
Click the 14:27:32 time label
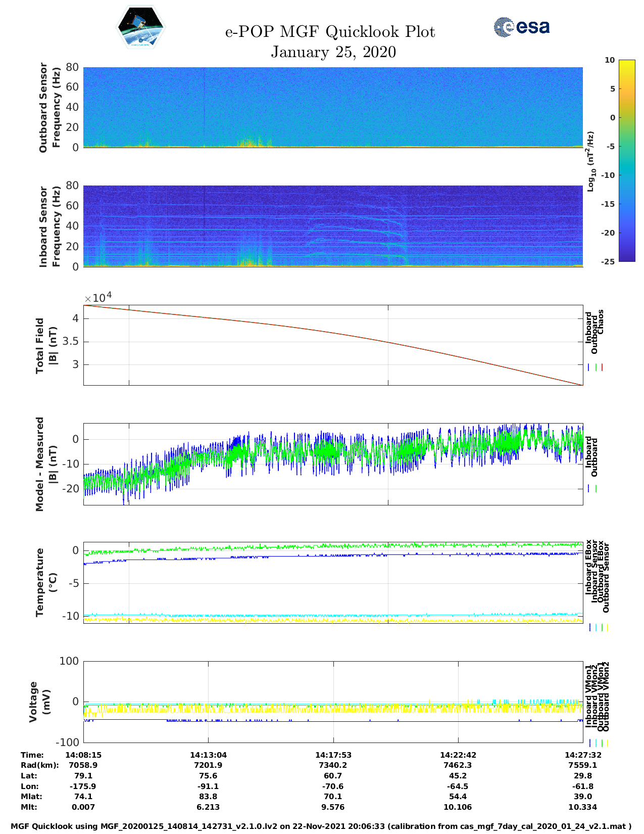[582, 755]
